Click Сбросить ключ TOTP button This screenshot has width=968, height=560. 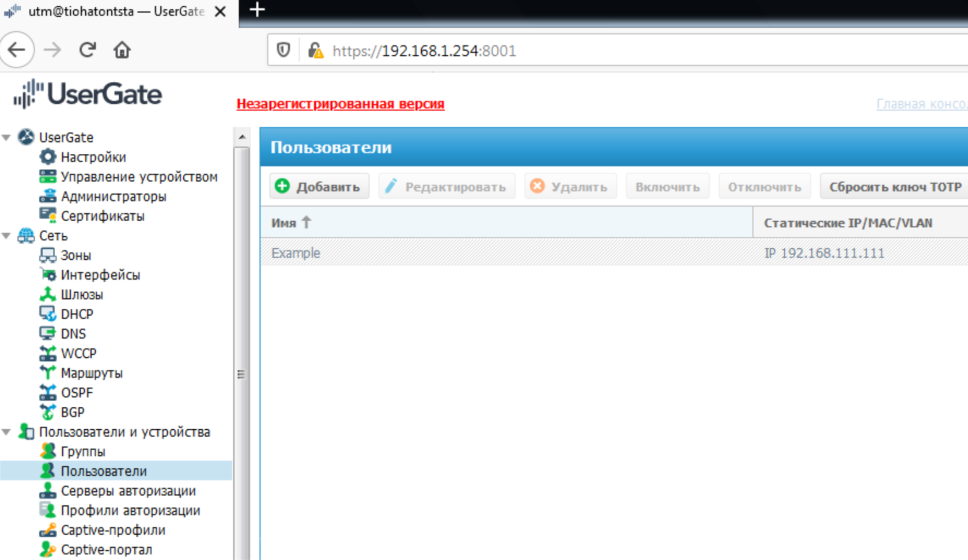click(895, 187)
